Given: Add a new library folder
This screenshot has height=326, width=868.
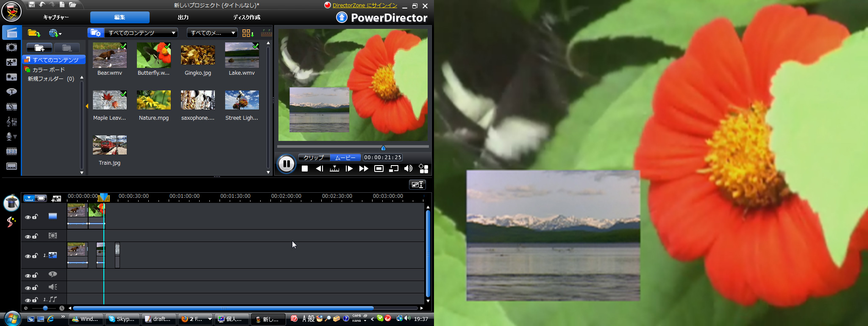Looking at the screenshot, I should [x=39, y=48].
